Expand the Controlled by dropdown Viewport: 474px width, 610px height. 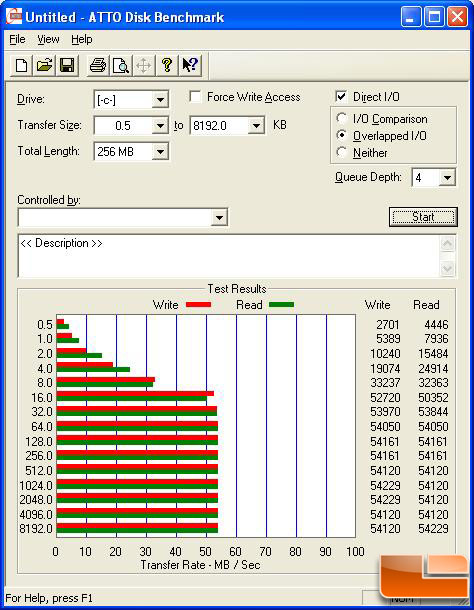point(219,217)
